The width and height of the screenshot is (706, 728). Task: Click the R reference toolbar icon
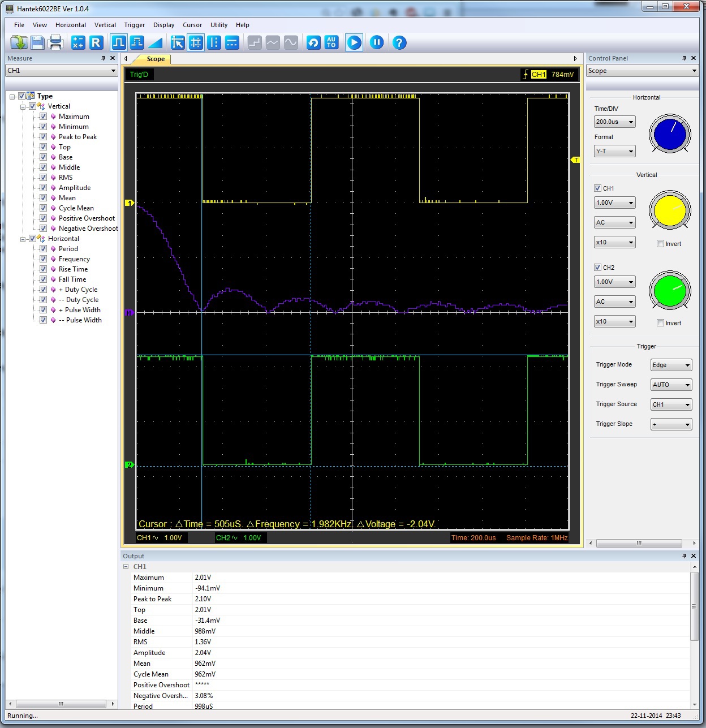[x=96, y=42]
